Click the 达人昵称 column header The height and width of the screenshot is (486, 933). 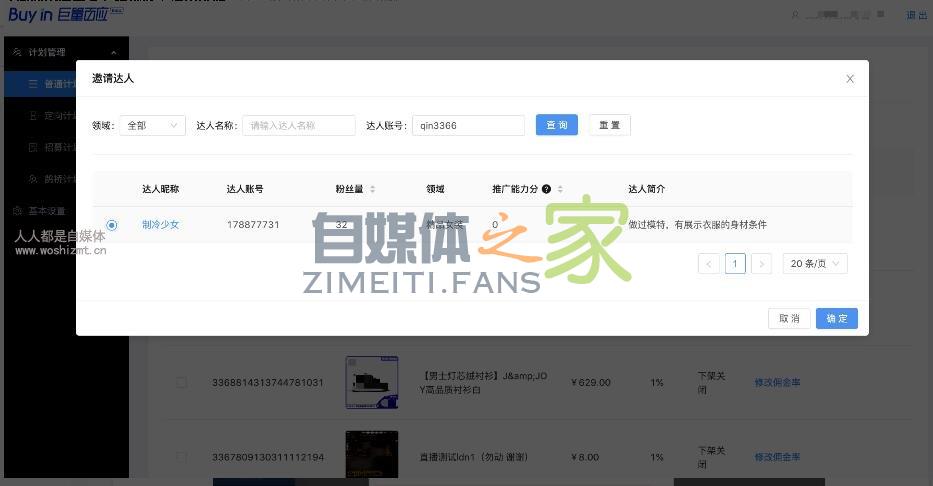coord(160,189)
